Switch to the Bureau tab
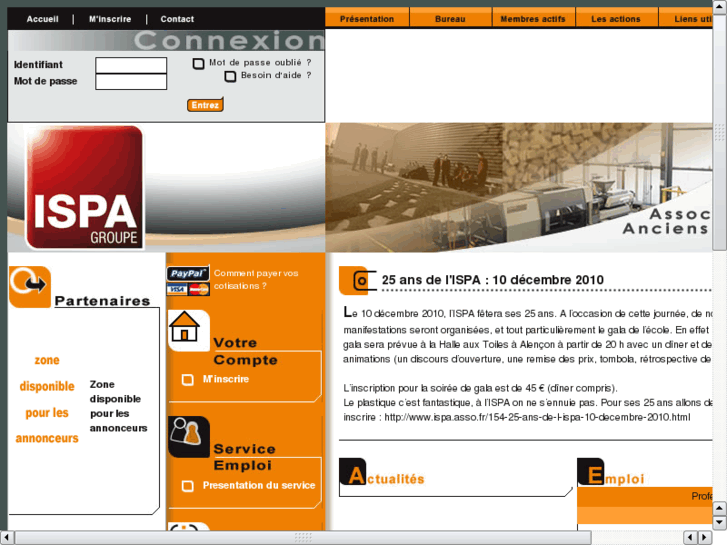 click(x=450, y=19)
